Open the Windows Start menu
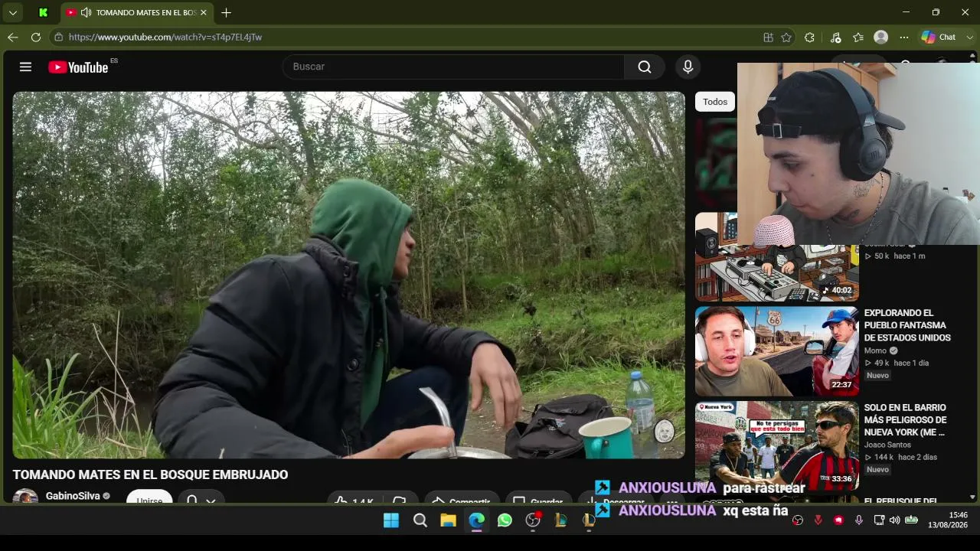This screenshot has height=551, width=980. click(x=391, y=520)
